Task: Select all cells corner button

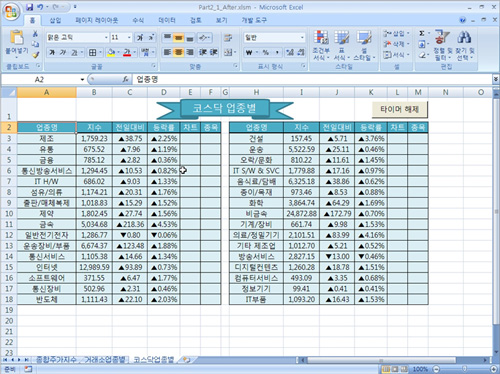Action: point(9,92)
